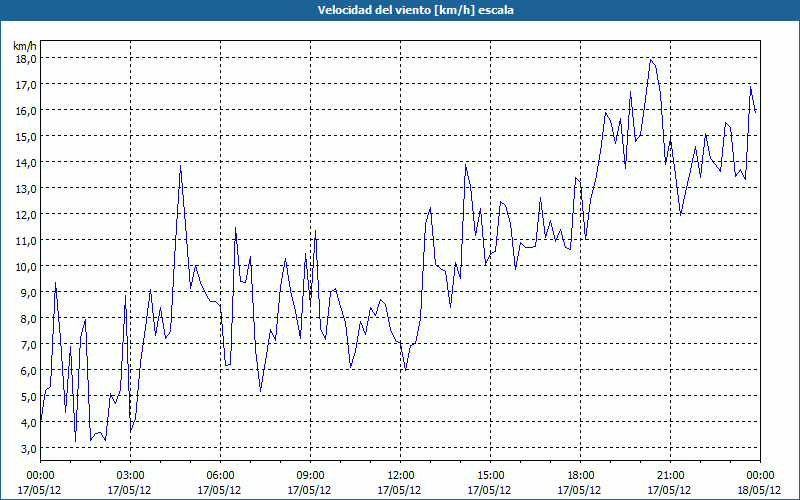
Task: Select the "18:00" time label
Action: [581, 476]
